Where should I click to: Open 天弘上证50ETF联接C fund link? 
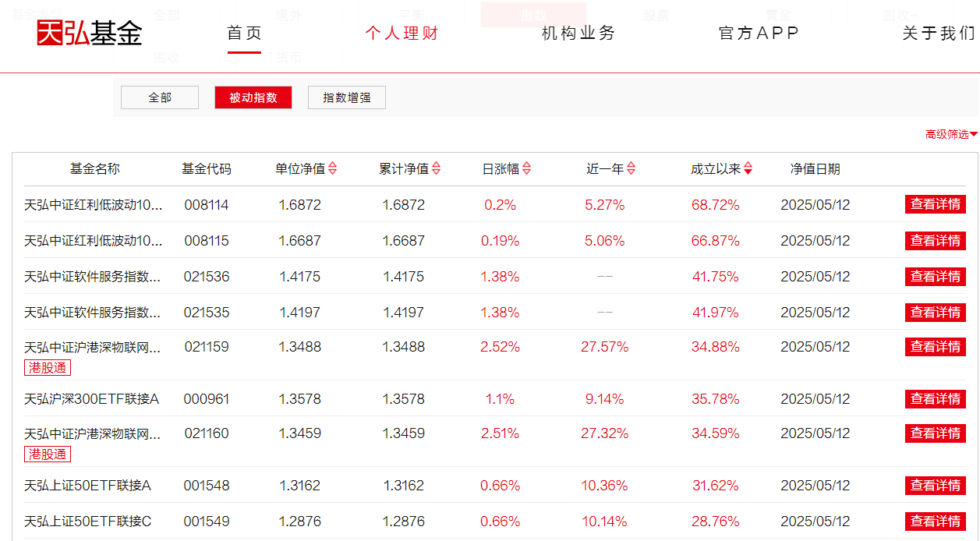(87, 522)
